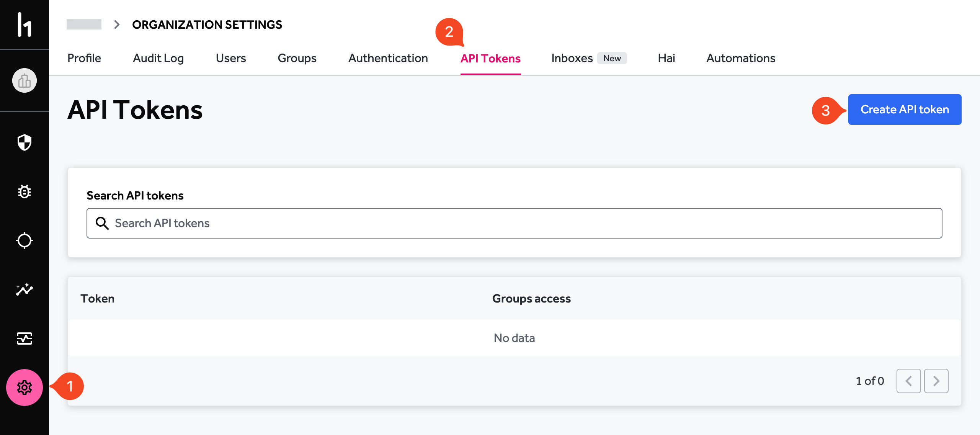
Task: Switch to the Users tab
Action: point(231,58)
